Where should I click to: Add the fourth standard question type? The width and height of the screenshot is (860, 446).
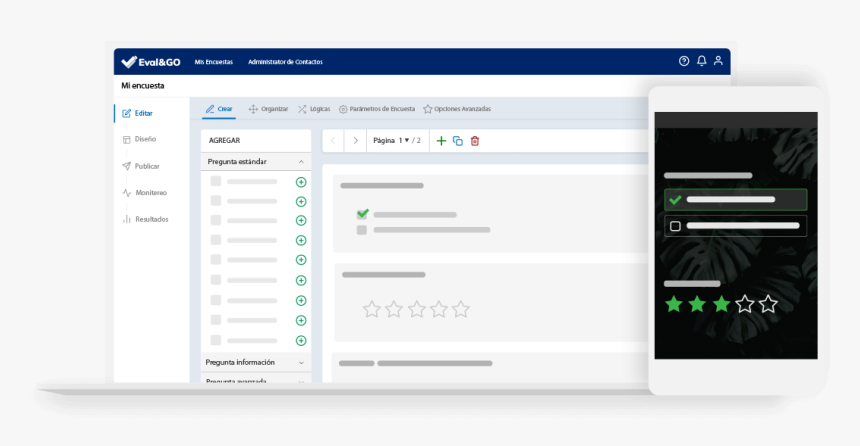301,240
